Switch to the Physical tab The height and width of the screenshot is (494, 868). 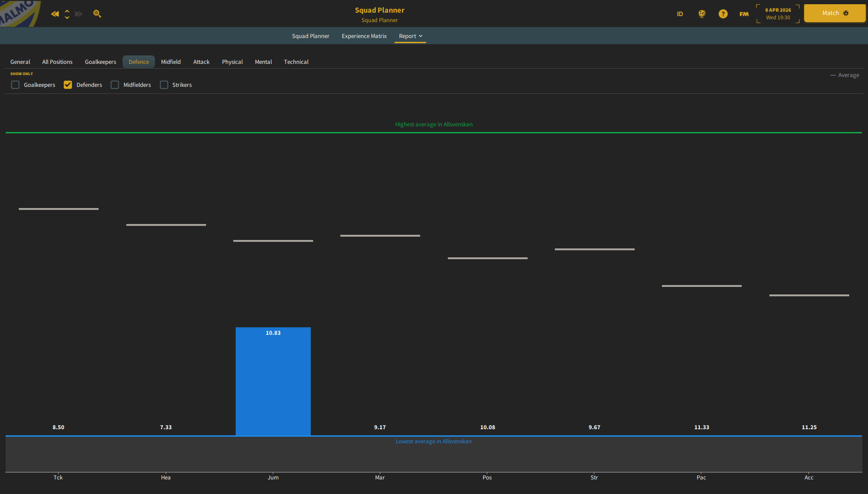pos(232,62)
